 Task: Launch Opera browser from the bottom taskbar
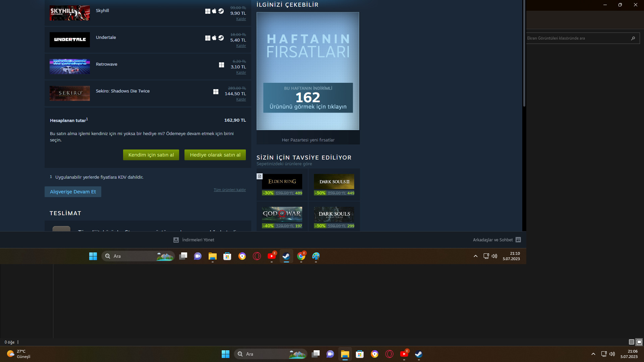tap(389, 354)
